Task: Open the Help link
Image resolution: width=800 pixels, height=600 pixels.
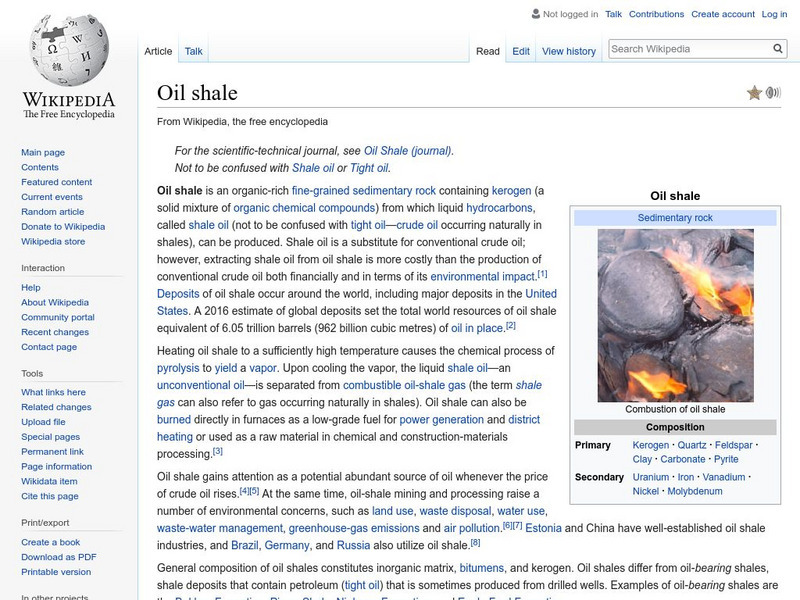Action: coord(31,287)
